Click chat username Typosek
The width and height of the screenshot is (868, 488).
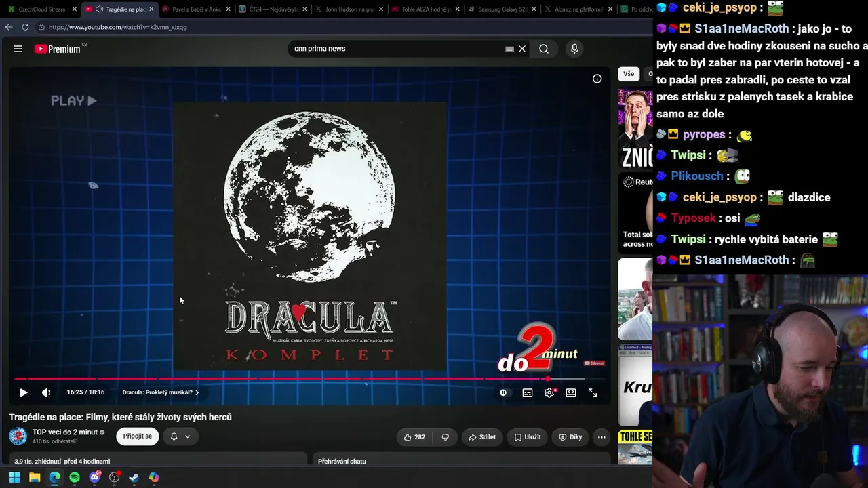(694, 218)
